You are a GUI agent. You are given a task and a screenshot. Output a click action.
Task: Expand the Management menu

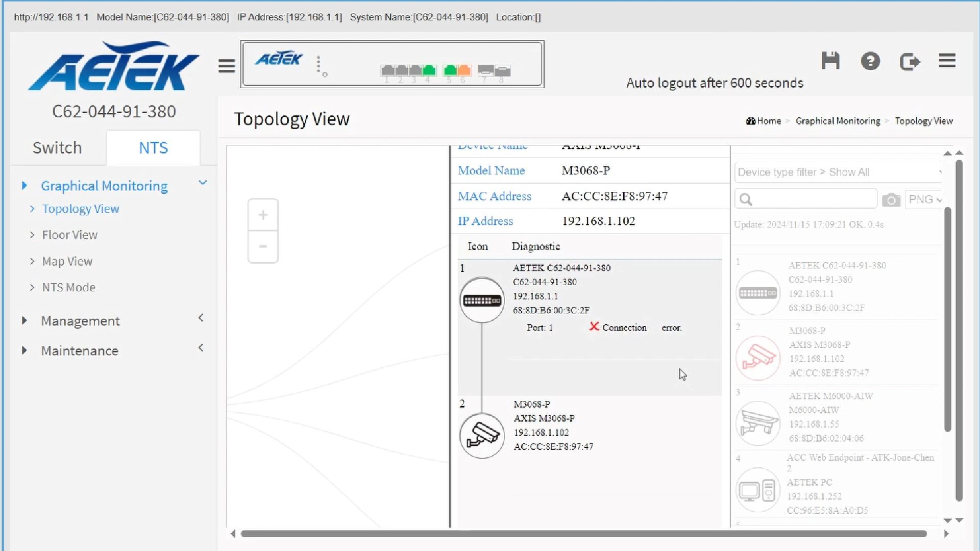pos(81,321)
